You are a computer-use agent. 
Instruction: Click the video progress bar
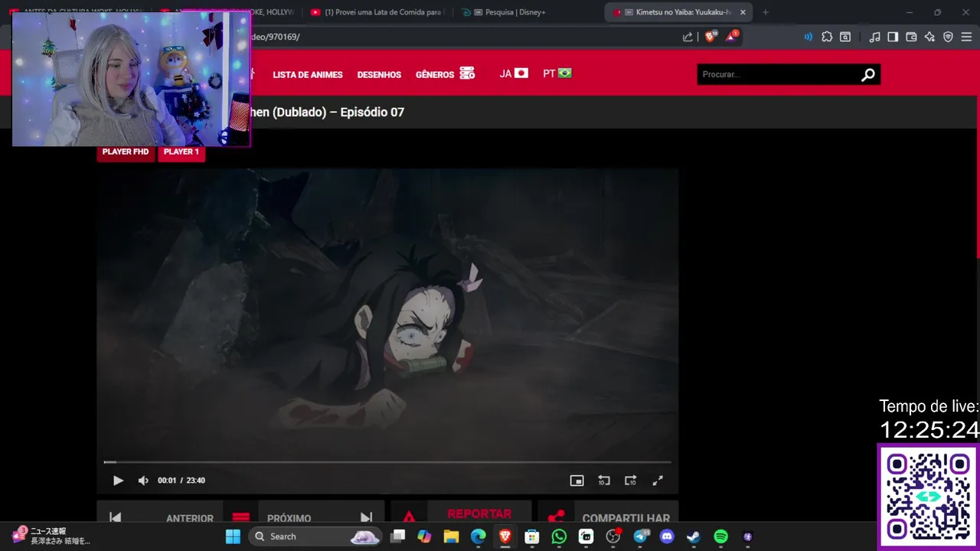coord(387,462)
